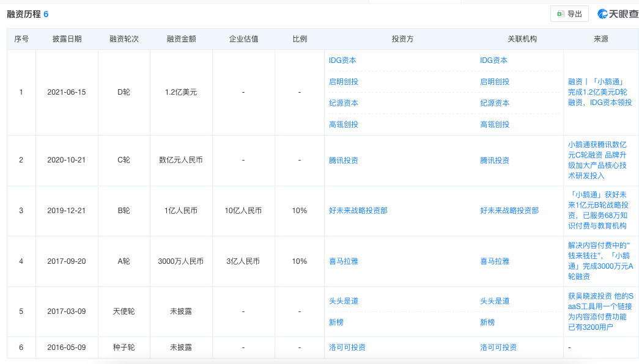Open the D轮 financing news source
639x364 pixels.
(x=600, y=92)
